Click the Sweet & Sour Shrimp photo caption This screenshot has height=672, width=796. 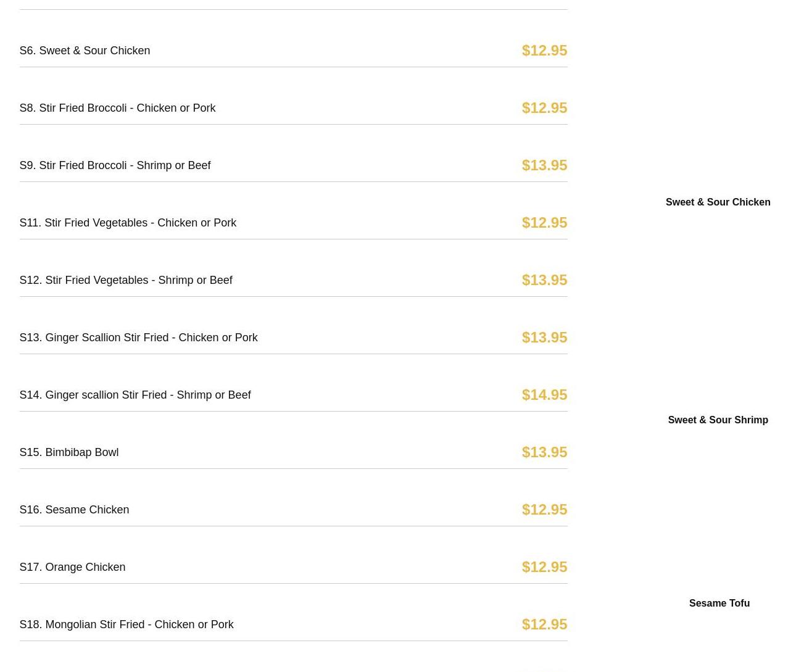point(718,420)
